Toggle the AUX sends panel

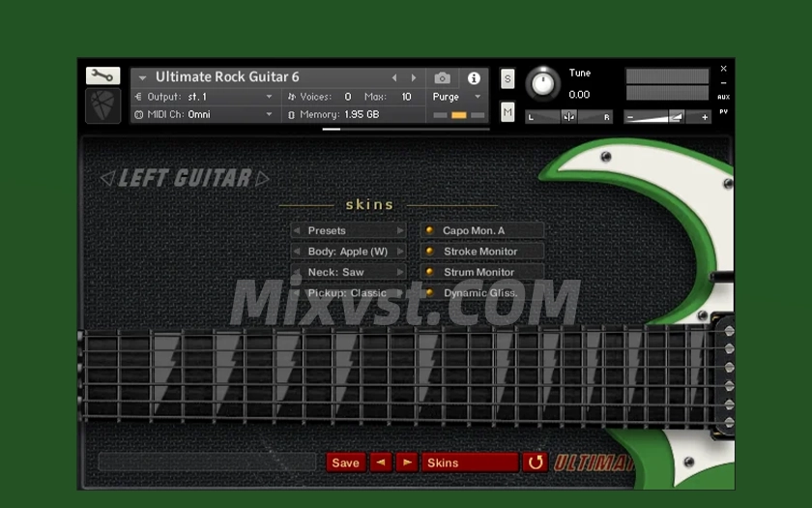(723, 97)
